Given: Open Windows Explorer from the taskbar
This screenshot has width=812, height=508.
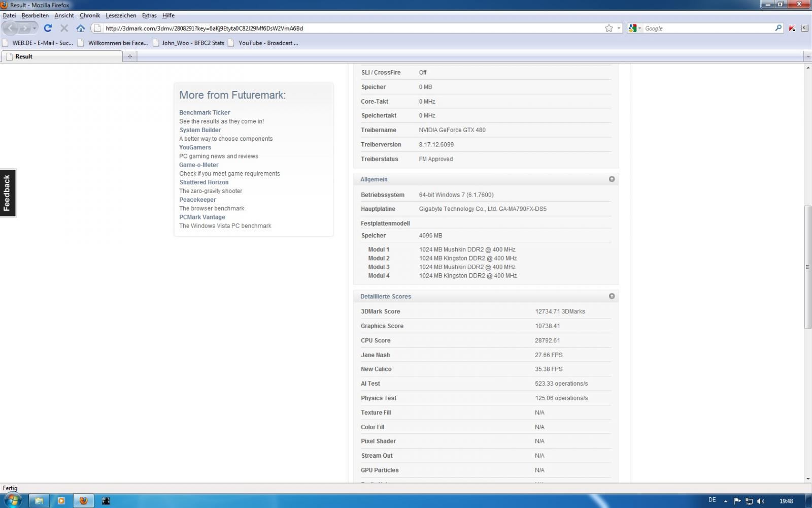Looking at the screenshot, I should click(x=39, y=501).
